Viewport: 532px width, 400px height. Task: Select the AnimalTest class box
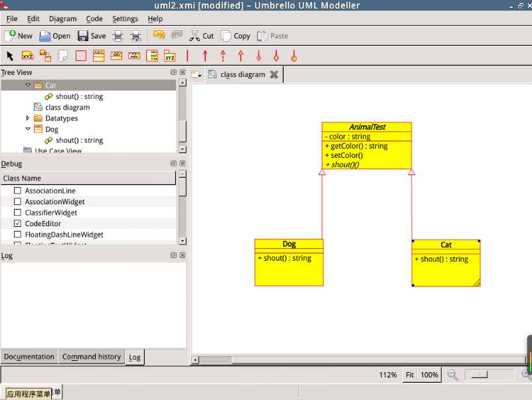click(x=367, y=146)
